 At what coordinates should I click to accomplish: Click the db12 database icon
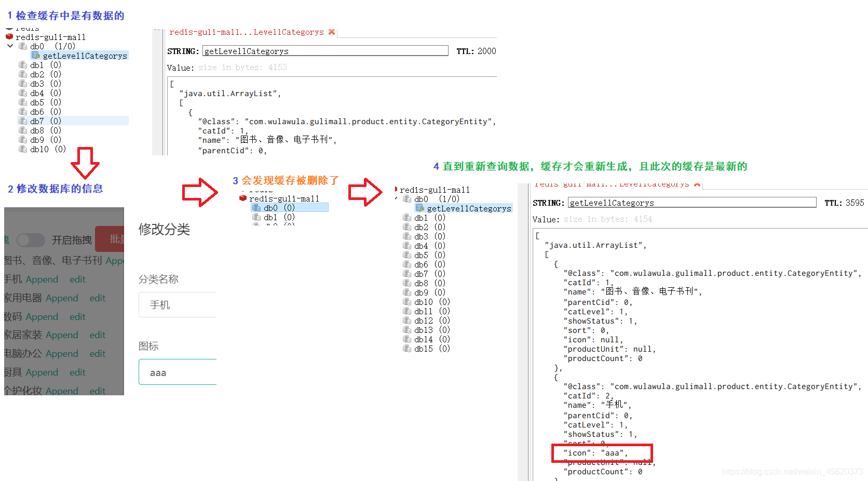[x=407, y=320]
